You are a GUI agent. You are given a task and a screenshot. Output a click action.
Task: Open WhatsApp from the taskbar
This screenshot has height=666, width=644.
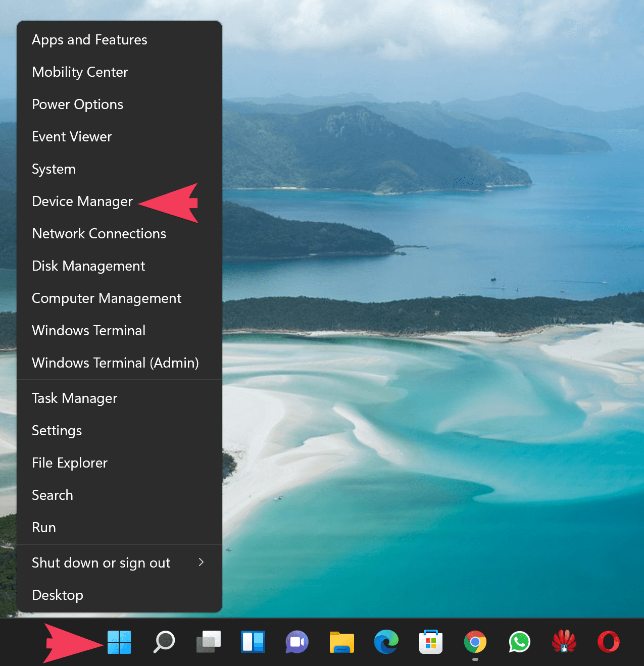(519, 642)
